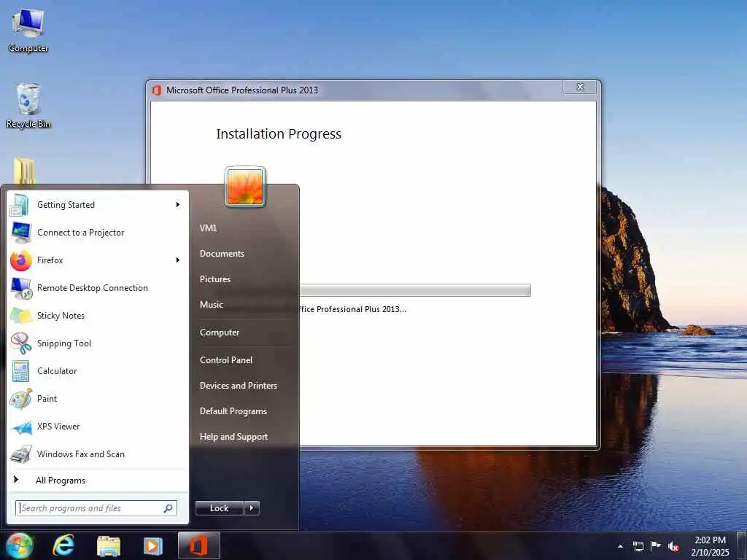747x560 pixels.
Task: Open the shutdown options arrow next to Lock
Action: pos(252,508)
